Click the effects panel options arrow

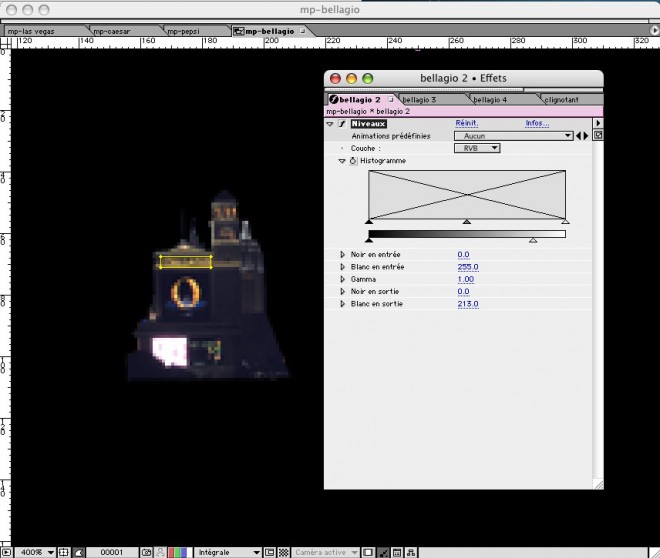coord(597,123)
